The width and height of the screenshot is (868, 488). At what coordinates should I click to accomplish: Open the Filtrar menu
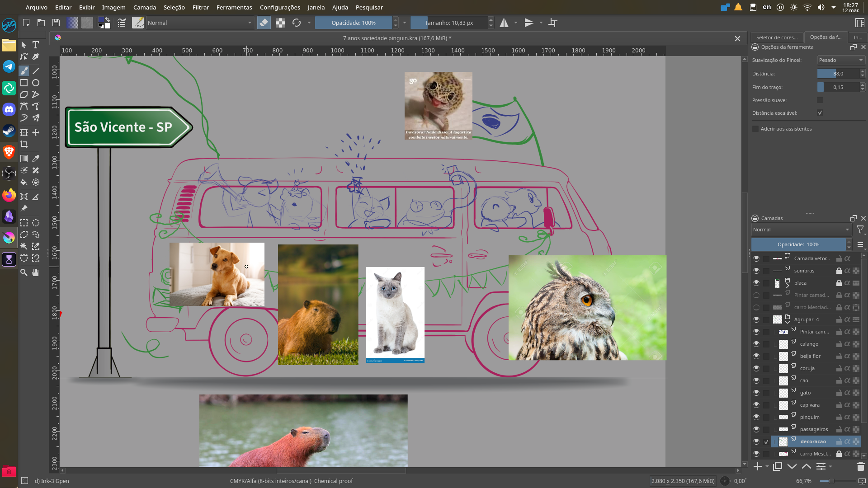200,7
